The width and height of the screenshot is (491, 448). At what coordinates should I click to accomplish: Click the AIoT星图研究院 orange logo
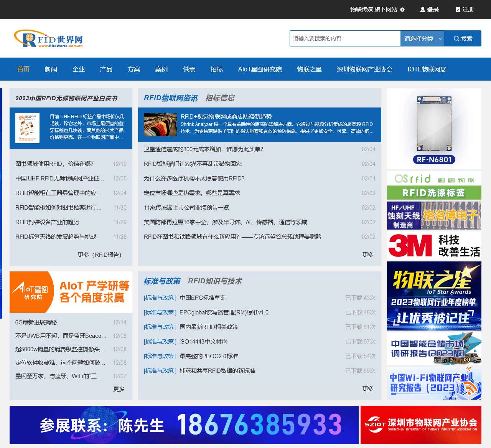(29, 291)
